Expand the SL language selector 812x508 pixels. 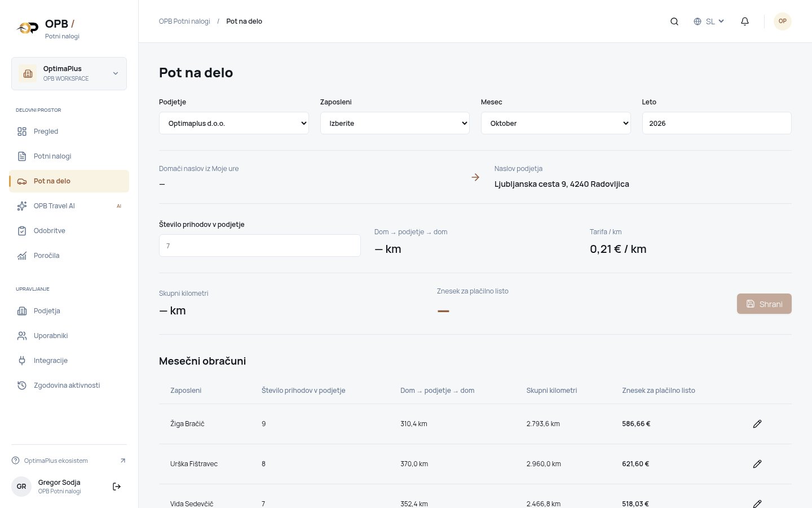pyautogui.click(x=709, y=21)
